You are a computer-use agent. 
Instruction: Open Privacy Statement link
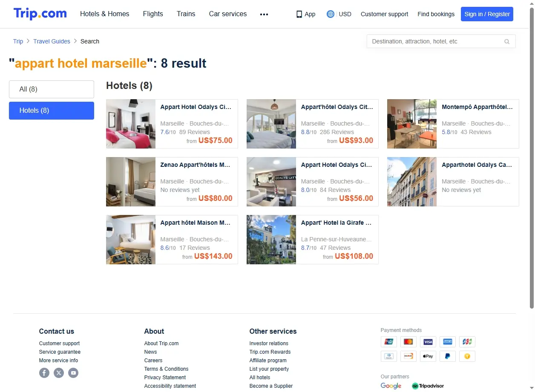click(x=165, y=378)
